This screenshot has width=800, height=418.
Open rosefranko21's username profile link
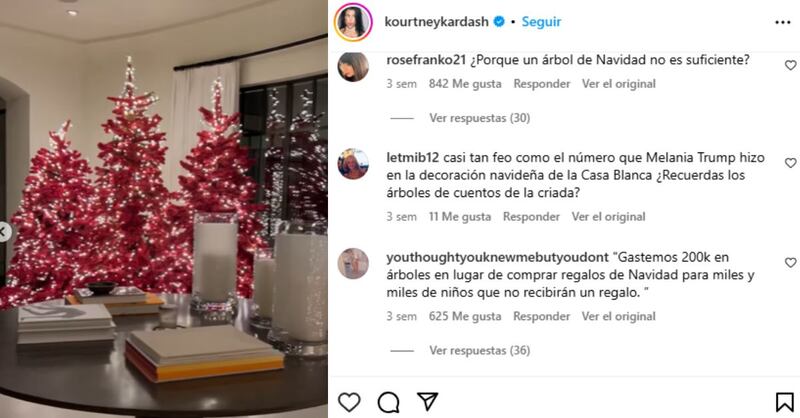click(426, 60)
